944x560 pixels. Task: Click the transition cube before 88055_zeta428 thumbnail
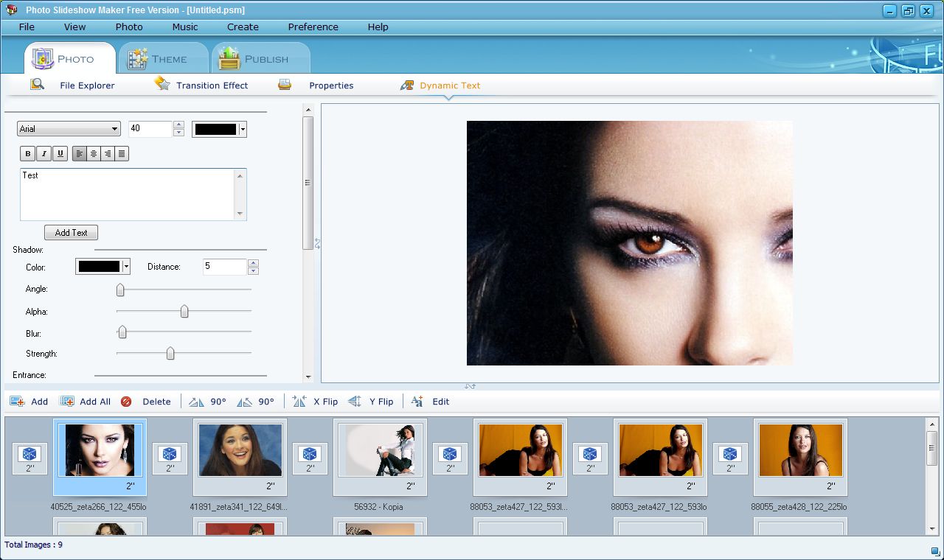(x=731, y=458)
